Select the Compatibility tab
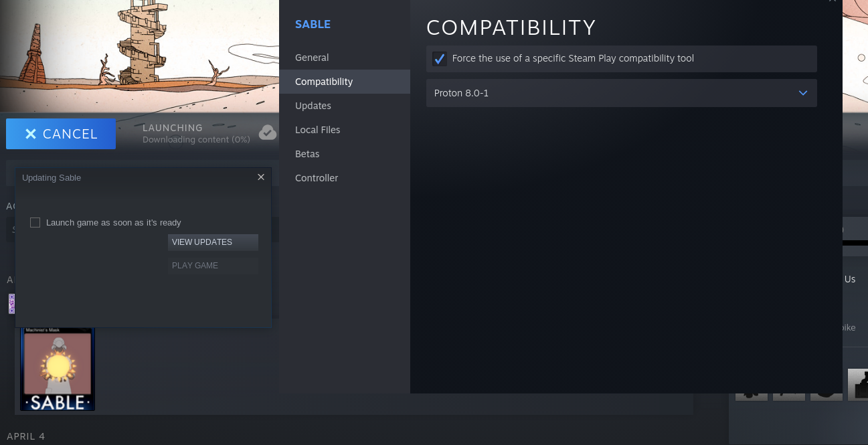The height and width of the screenshot is (445, 868). [x=345, y=82]
